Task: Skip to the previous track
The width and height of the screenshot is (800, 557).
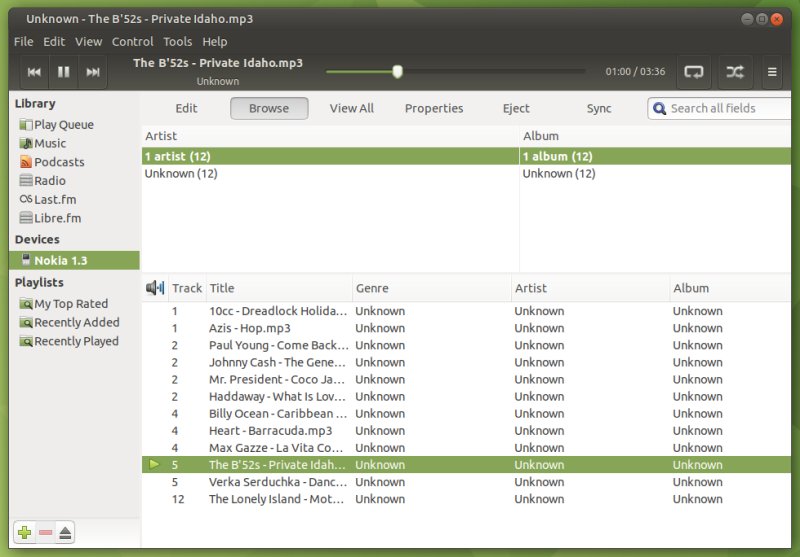Action: pos(34,72)
